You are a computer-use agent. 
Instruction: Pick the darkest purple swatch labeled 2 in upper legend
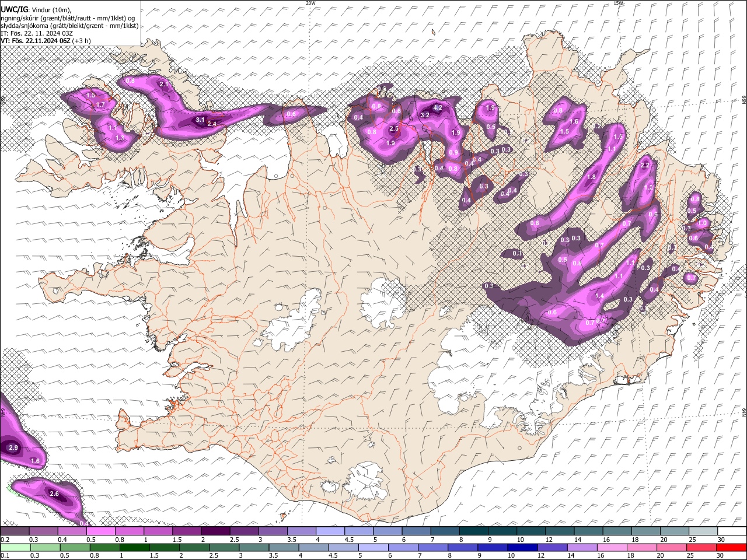[x=215, y=531]
